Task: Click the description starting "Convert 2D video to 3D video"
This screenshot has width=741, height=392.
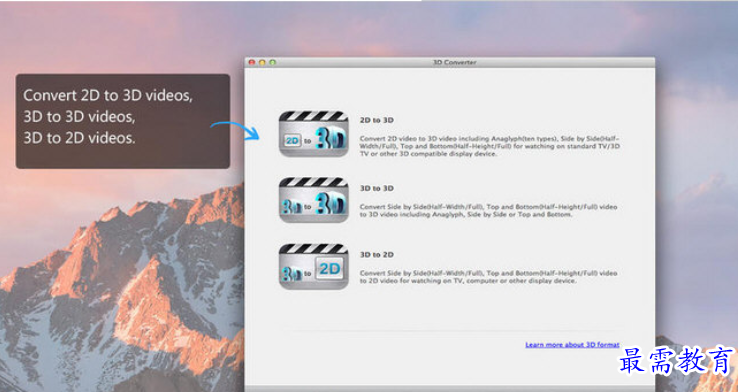Action: click(490, 146)
